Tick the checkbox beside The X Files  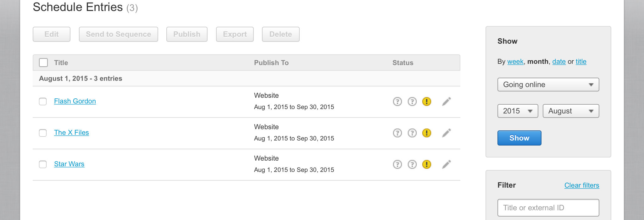pos(43,133)
